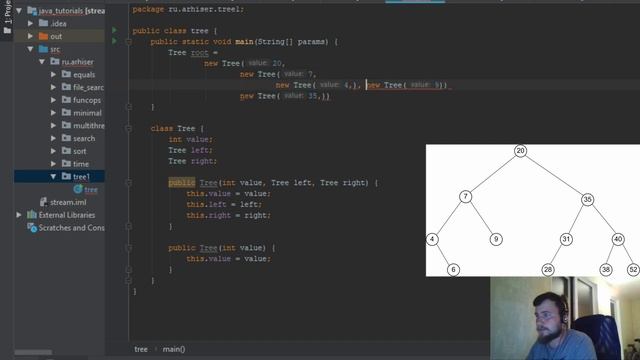The width and height of the screenshot is (640, 360).
Task: Click the main method name
Action: (x=244, y=42)
